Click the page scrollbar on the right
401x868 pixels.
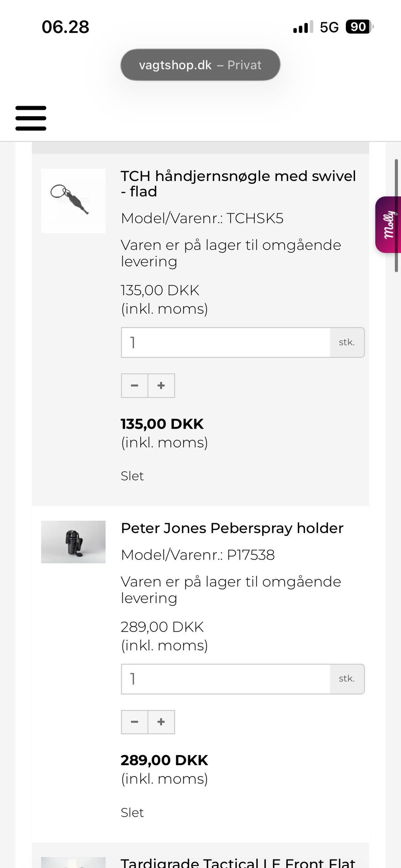pos(396,216)
